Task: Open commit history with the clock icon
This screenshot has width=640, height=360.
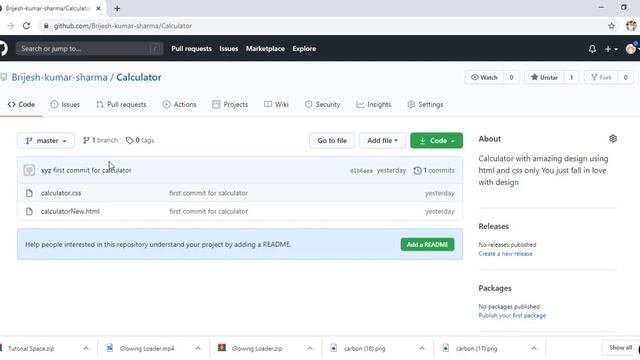Action: (417, 171)
